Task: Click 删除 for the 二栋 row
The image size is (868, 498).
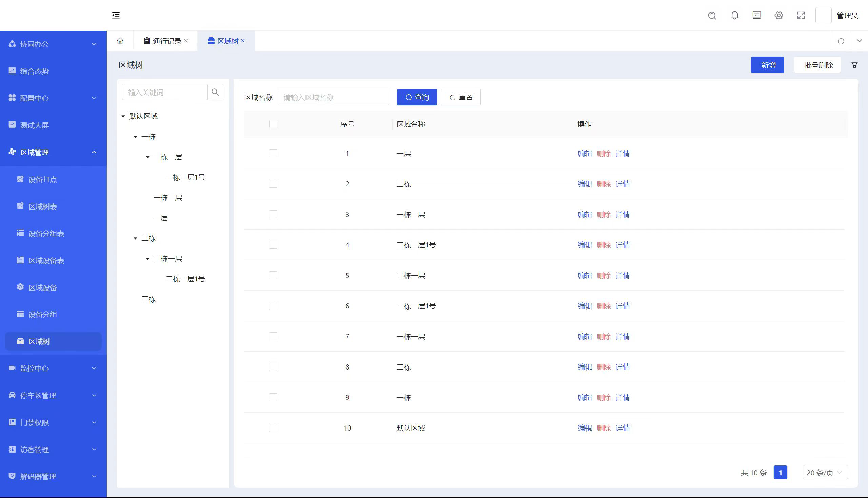Action: click(604, 367)
